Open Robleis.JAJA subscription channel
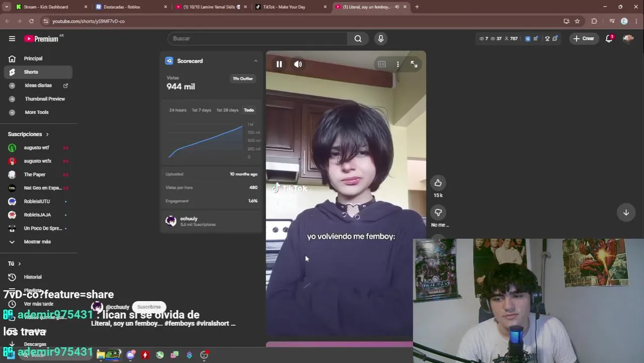The height and width of the screenshot is (363, 644). click(x=38, y=215)
